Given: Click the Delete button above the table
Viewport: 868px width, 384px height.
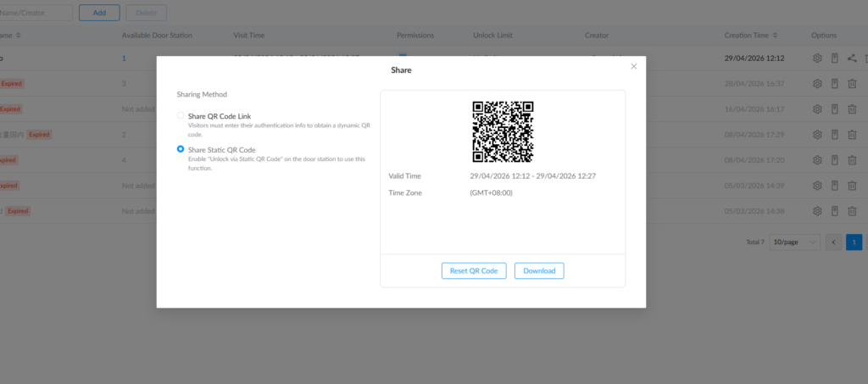Looking at the screenshot, I should (x=146, y=13).
